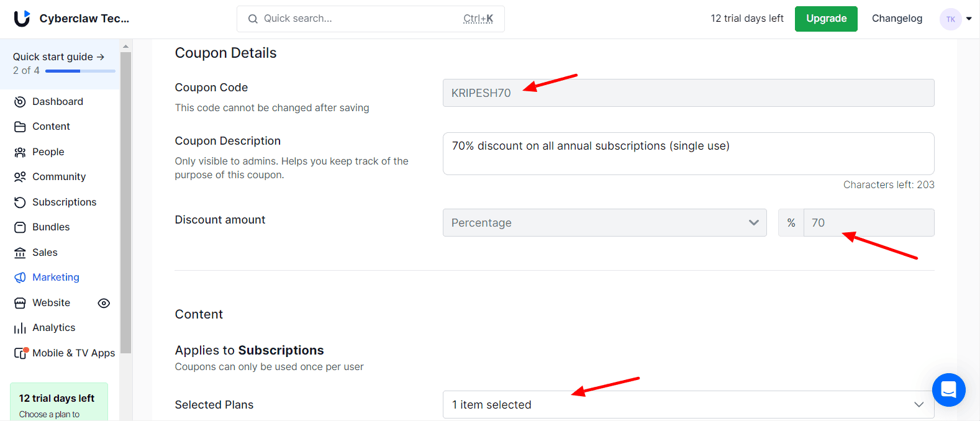Click the Mobile & TV Apps icon

21,353
